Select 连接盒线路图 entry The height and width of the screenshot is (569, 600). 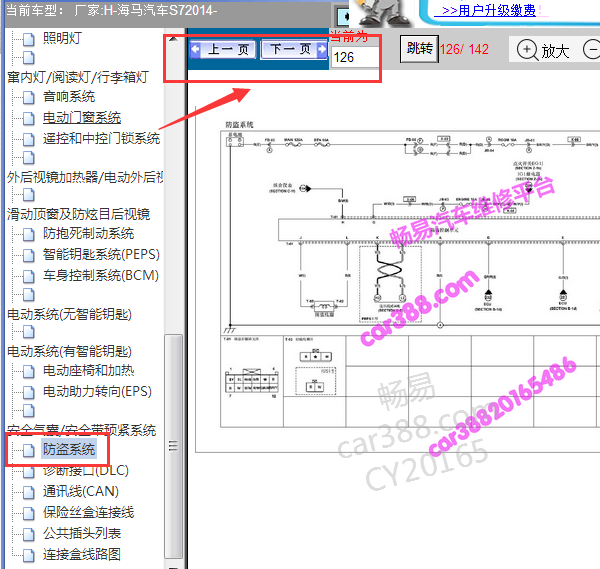pos(82,554)
